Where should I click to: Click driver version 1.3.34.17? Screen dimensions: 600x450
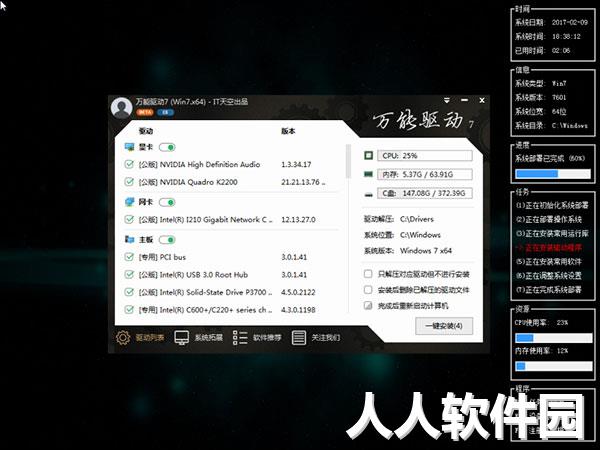(x=296, y=164)
